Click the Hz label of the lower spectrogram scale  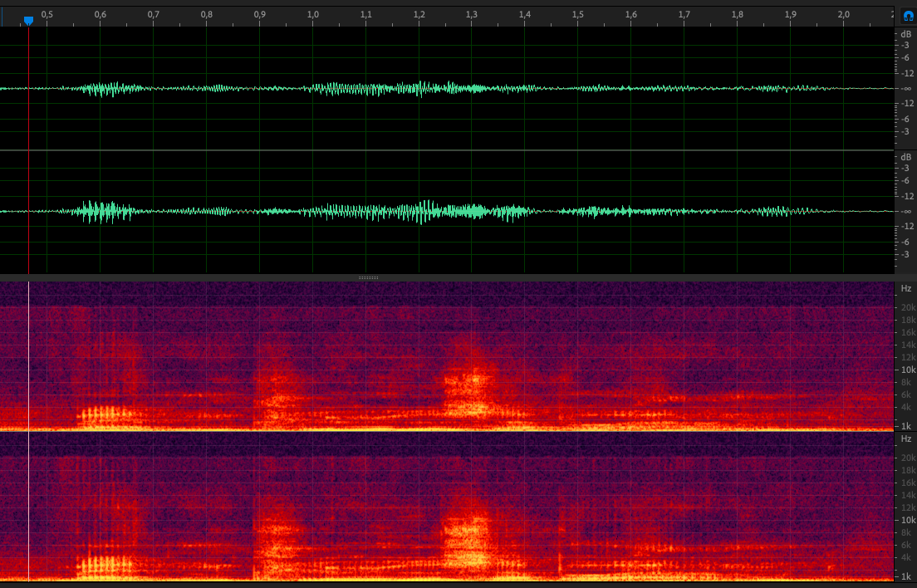[x=906, y=438]
